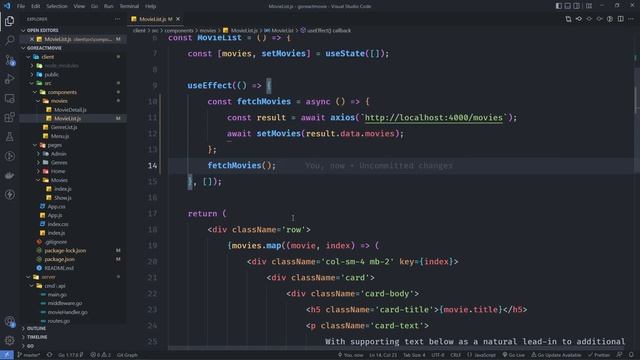The height and width of the screenshot is (360, 640).
Task: Open the Explorer view in activity bar
Action: coord(9,21)
